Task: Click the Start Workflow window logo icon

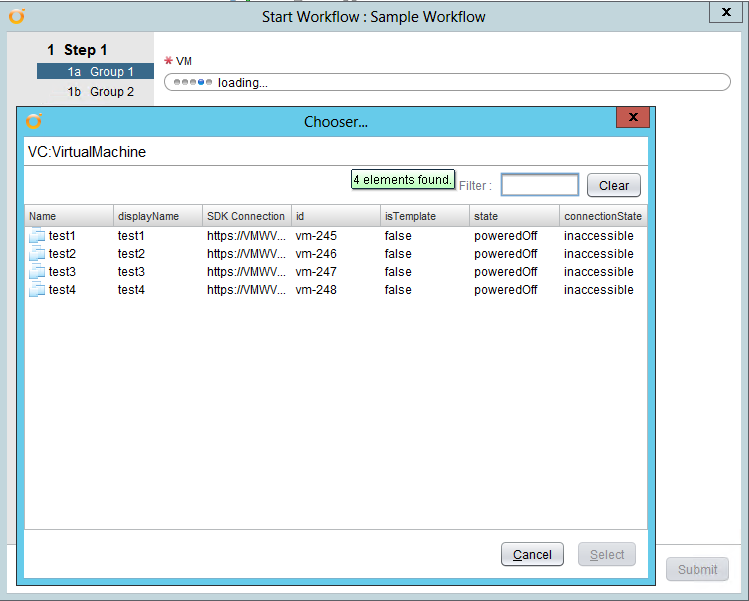Action: (17, 16)
